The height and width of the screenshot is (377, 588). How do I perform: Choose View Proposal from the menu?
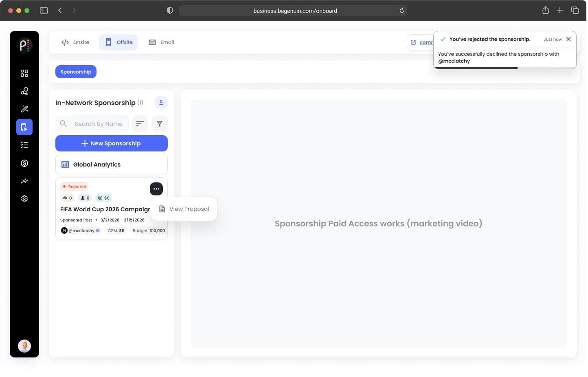pyautogui.click(x=184, y=209)
